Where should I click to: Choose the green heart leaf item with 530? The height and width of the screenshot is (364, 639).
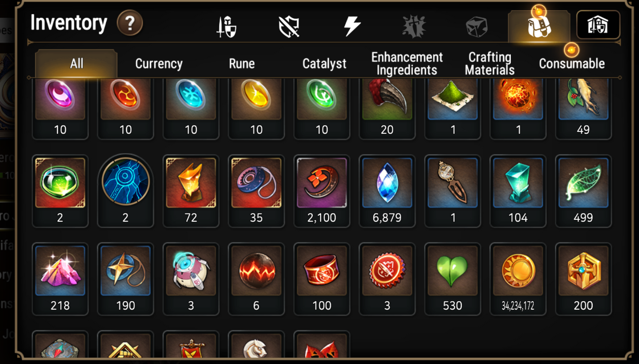452,279
